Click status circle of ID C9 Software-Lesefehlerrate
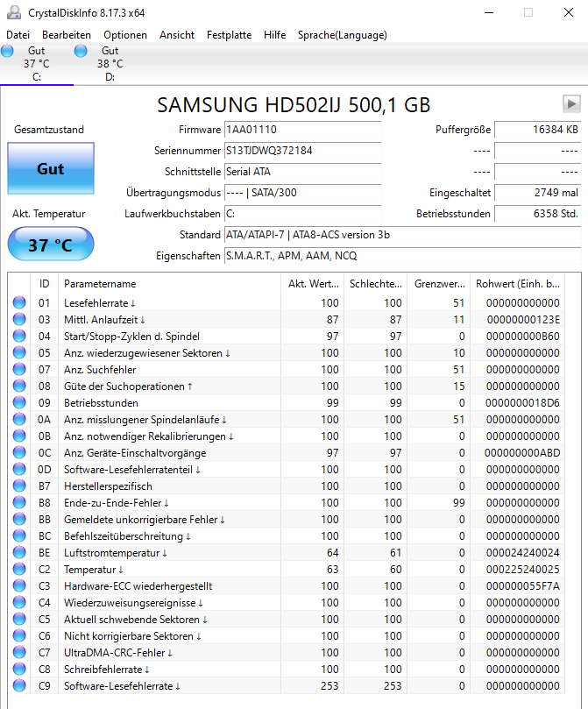This screenshot has height=709, width=588. point(19,685)
